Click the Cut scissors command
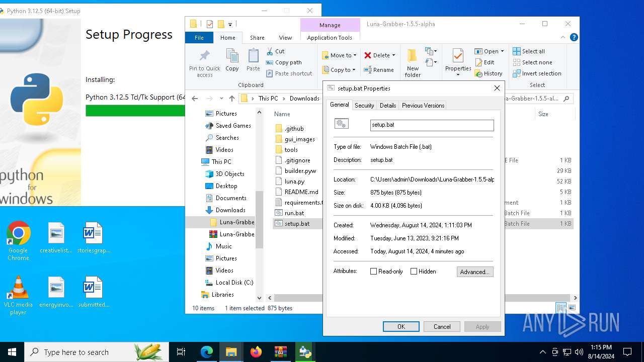Image resolution: width=644 pixels, height=362 pixels. click(x=275, y=51)
